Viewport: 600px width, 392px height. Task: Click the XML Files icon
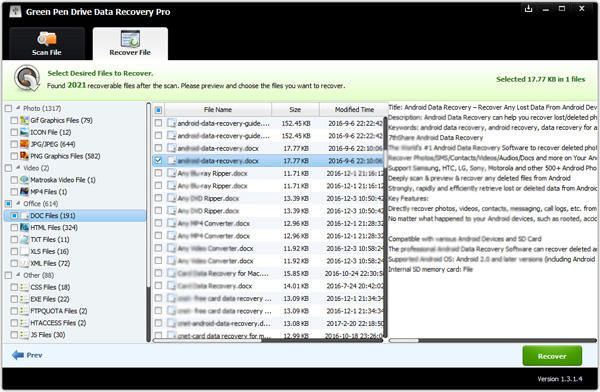[24, 263]
